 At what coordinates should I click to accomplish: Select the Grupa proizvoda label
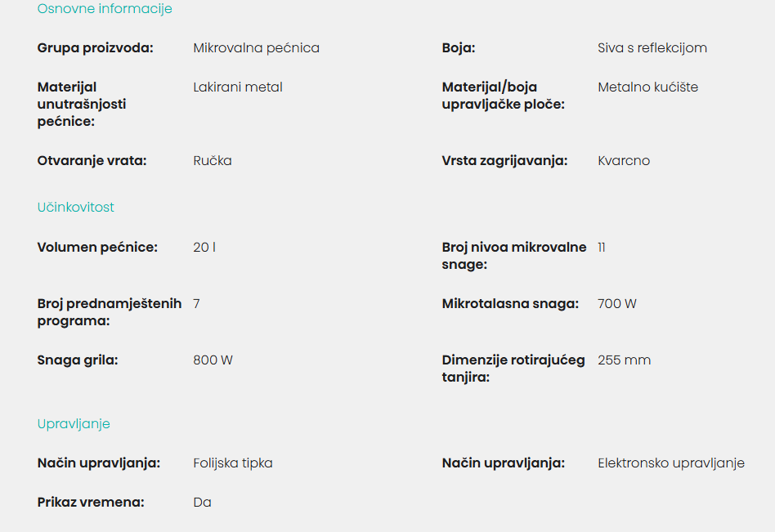click(96, 48)
